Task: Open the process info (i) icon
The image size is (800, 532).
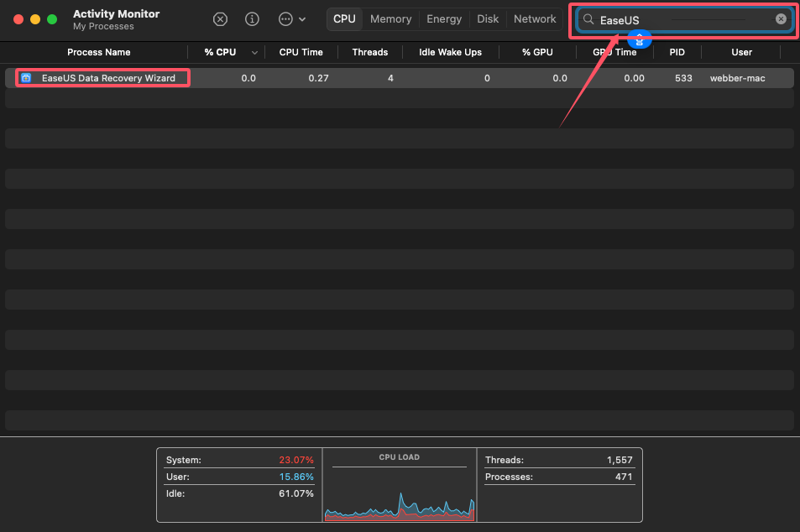Action: coord(252,19)
